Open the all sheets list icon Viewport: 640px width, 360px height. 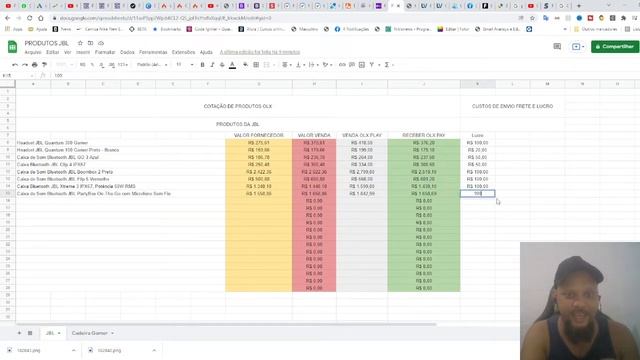point(30,333)
